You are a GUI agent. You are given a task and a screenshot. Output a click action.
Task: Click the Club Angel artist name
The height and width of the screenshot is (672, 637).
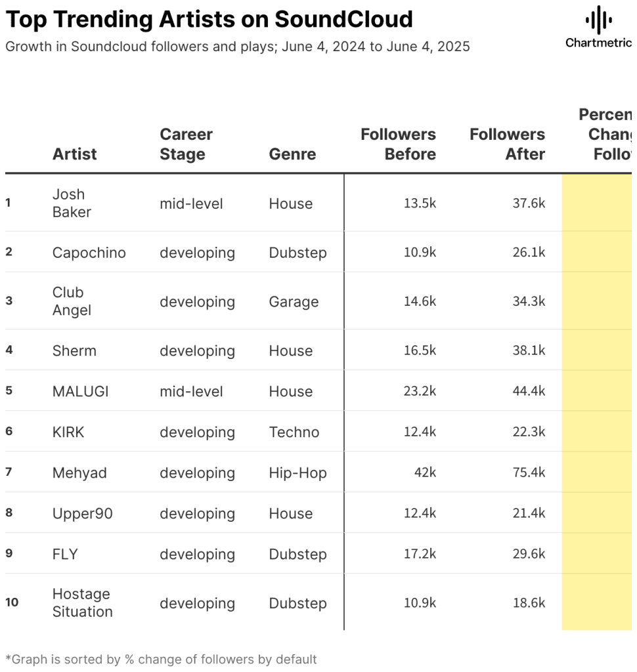(x=72, y=301)
